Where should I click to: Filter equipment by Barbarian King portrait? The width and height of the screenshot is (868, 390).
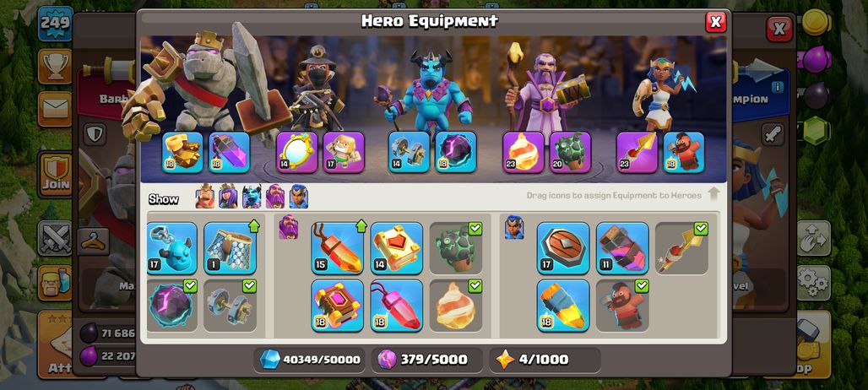(x=205, y=197)
